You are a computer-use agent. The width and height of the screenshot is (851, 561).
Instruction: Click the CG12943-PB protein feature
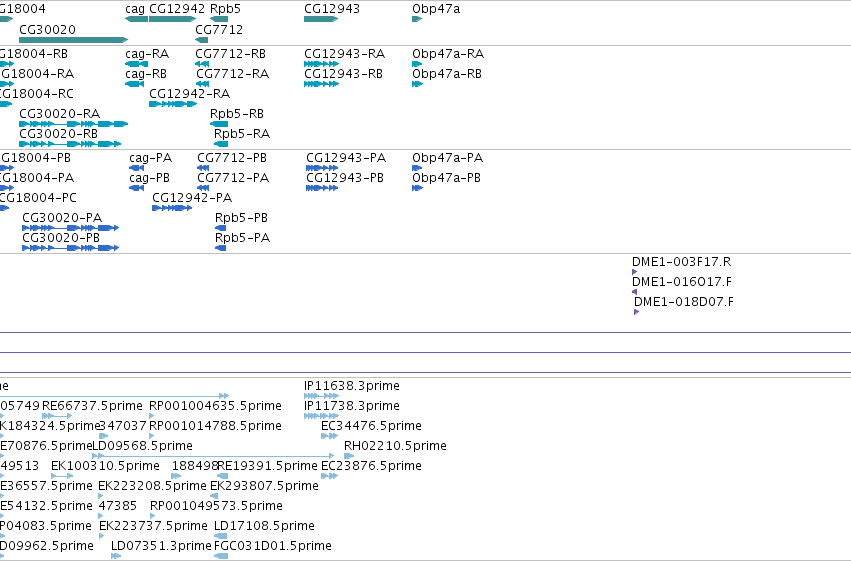coord(322,188)
